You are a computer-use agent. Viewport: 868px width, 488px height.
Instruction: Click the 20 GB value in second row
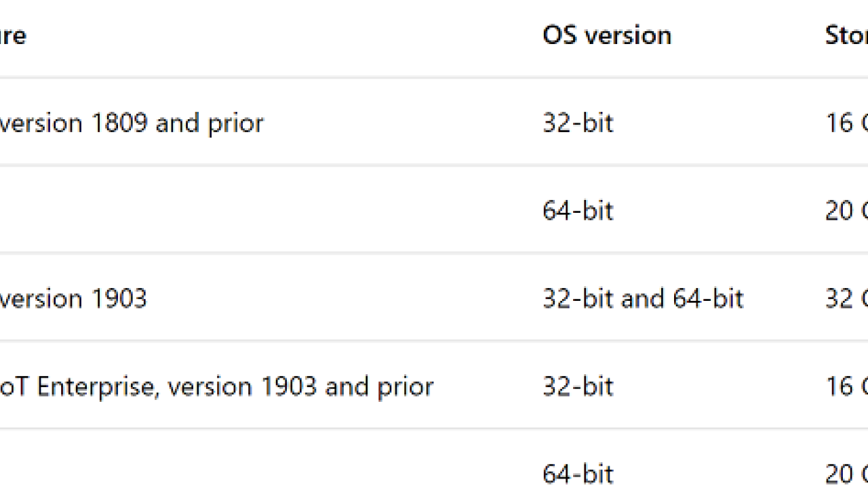pos(846,211)
